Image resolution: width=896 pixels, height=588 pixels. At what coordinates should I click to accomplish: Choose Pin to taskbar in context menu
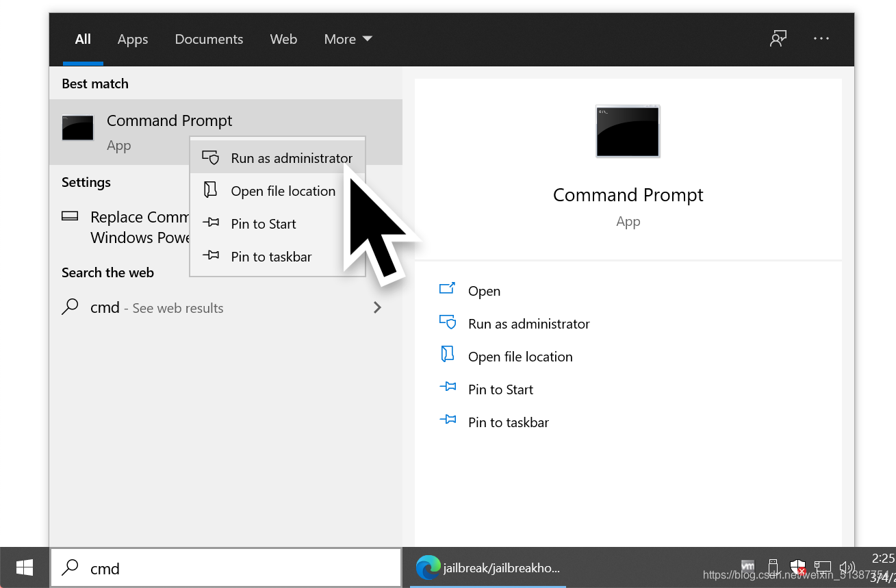277,257
